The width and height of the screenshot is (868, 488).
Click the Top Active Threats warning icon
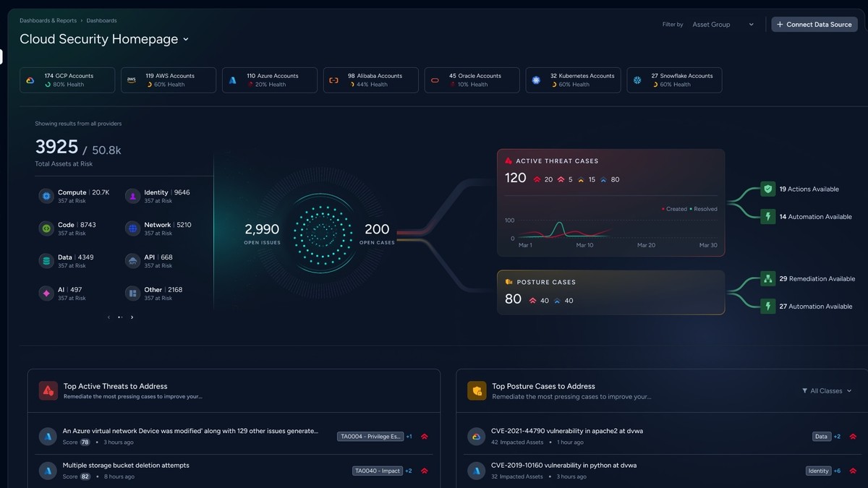click(x=48, y=390)
